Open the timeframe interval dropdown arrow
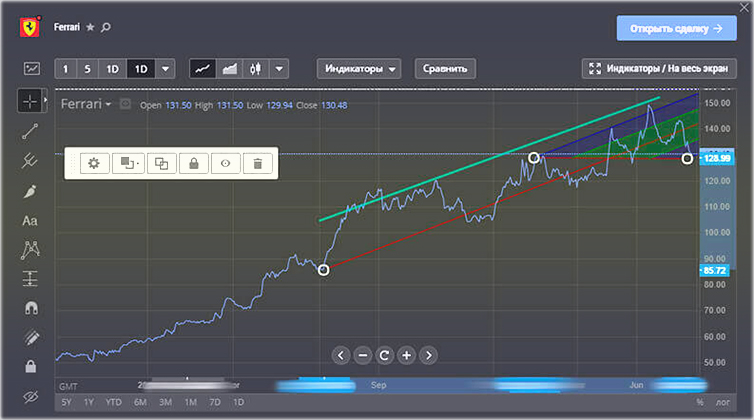The image size is (754, 420). [x=165, y=69]
